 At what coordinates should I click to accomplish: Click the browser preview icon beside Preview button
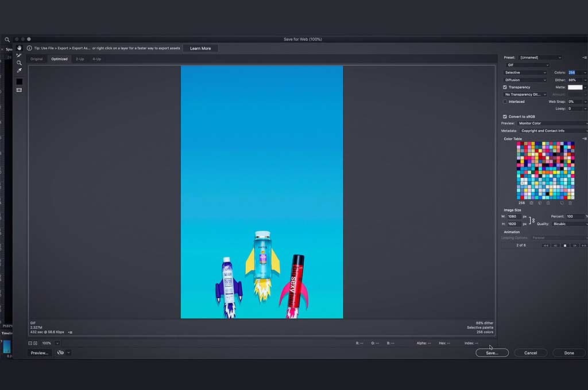click(60, 353)
